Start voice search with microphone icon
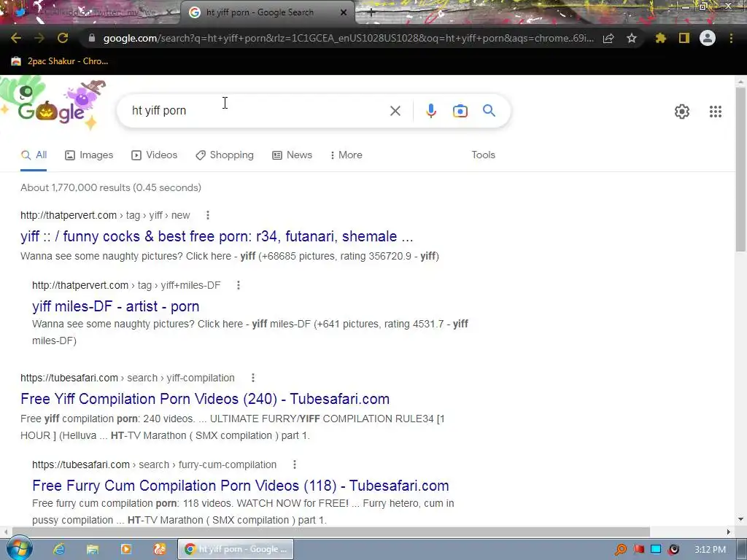 pos(430,111)
